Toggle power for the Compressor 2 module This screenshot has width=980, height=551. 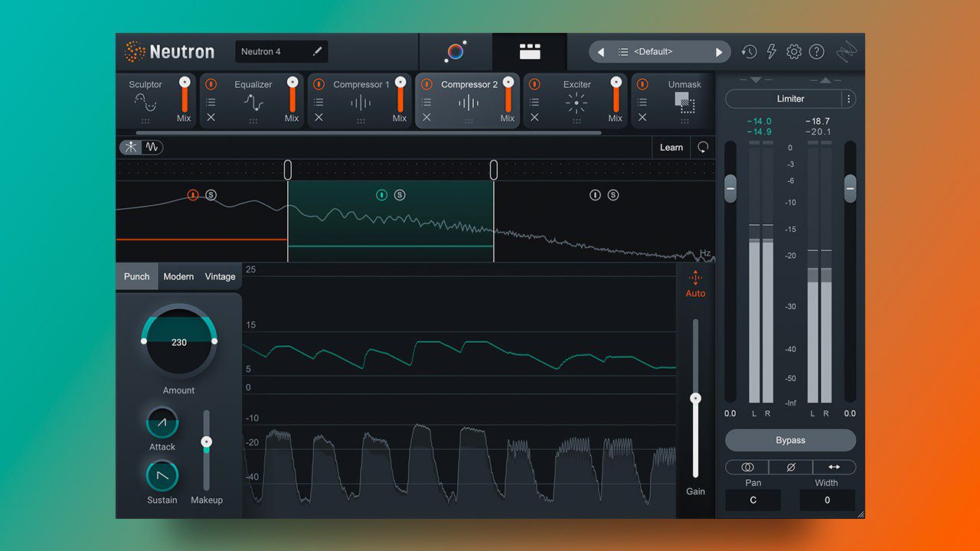click(x=426, y=84)
